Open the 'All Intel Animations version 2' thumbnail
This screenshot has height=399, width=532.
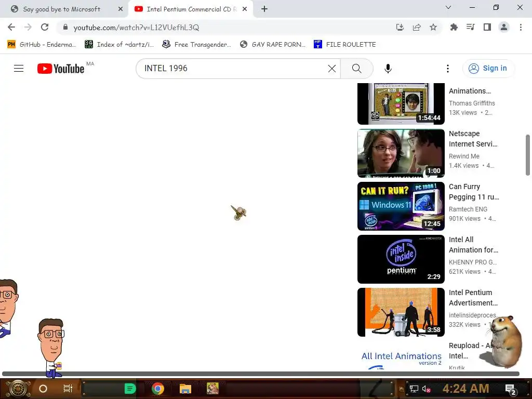tap(401, 355)
